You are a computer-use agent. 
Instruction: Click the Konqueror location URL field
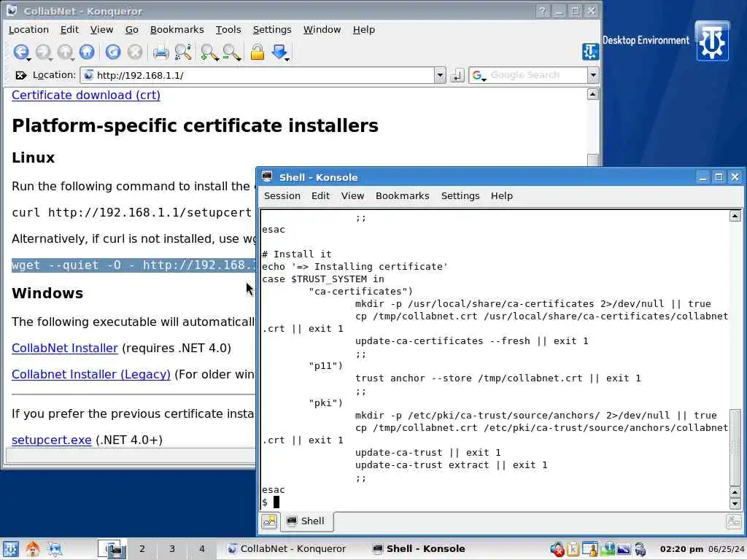tap(258, 75)
